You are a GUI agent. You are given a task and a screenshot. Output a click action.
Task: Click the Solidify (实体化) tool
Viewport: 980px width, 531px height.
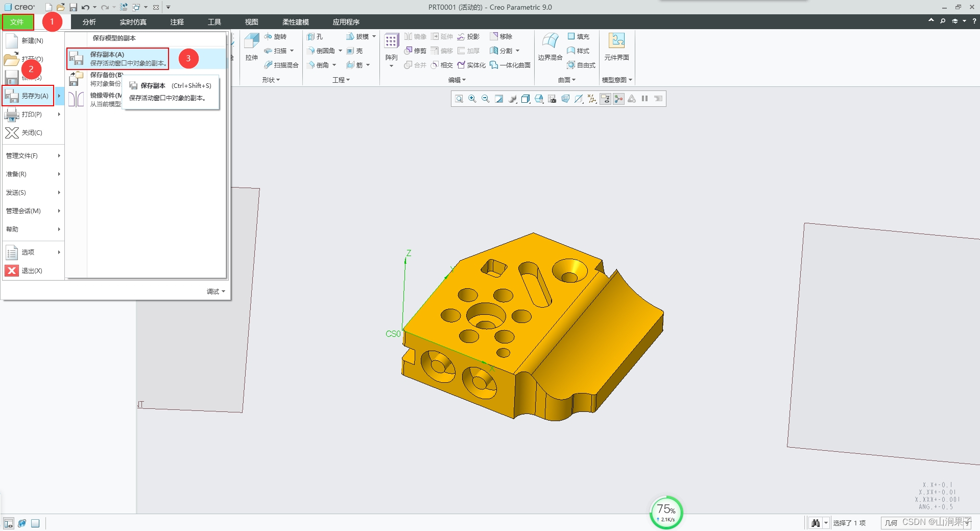click(x=471, y=65)
